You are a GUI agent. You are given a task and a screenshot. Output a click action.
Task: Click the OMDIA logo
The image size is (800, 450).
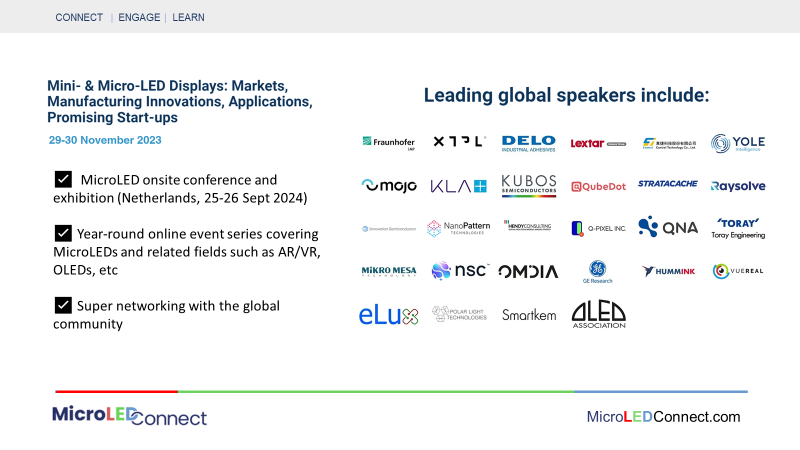pos(528,272)
